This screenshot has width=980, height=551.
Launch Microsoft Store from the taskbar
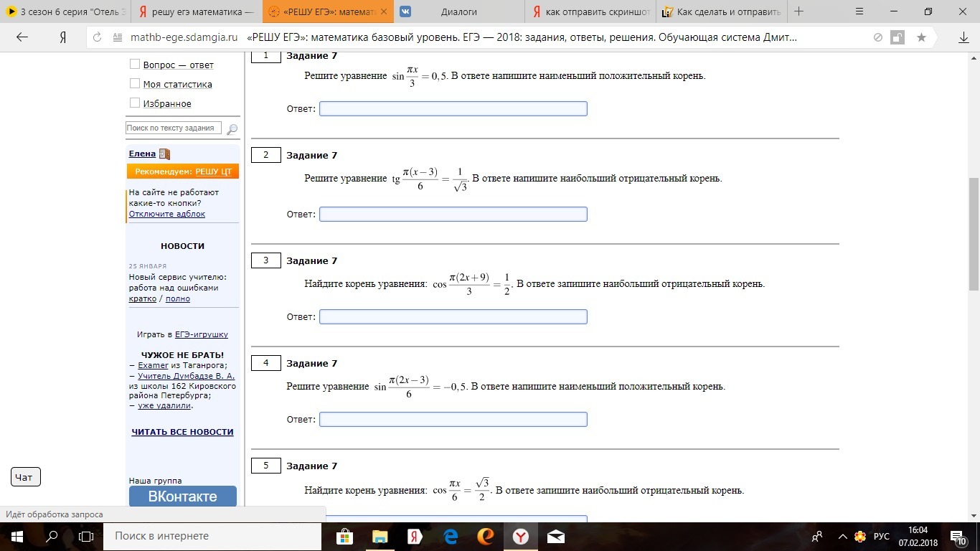click(x=345, y=536)
